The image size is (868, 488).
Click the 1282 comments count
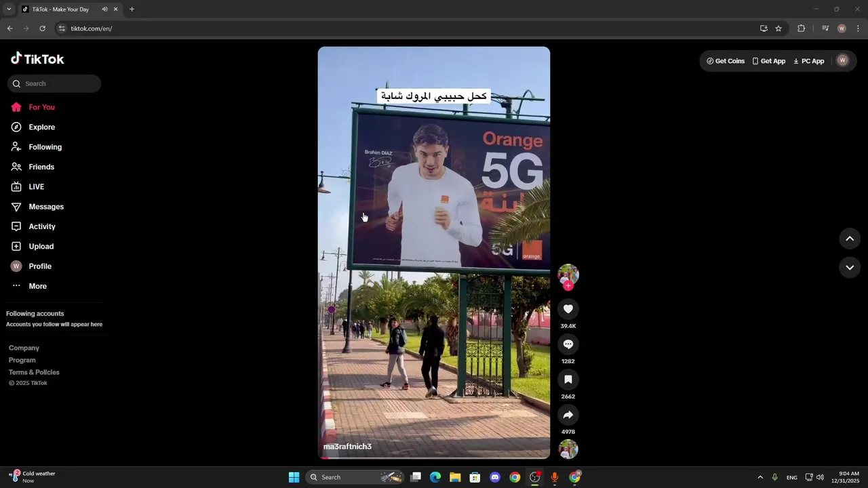pos(568,361)
